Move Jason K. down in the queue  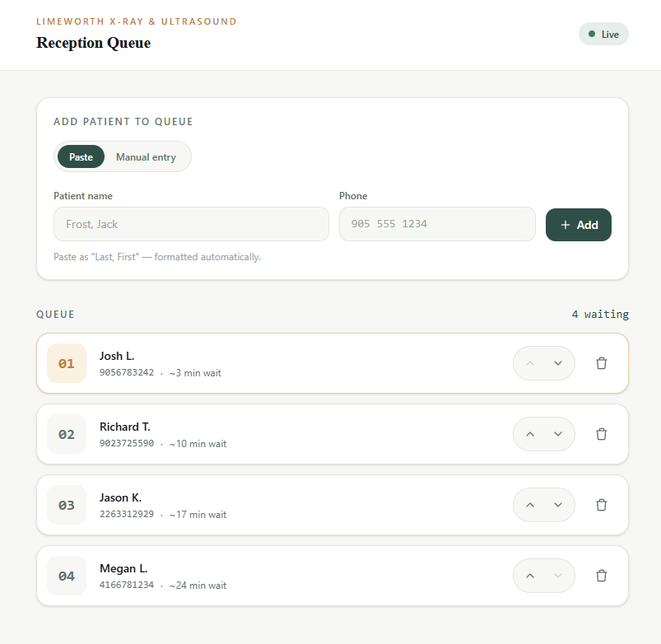558,505
